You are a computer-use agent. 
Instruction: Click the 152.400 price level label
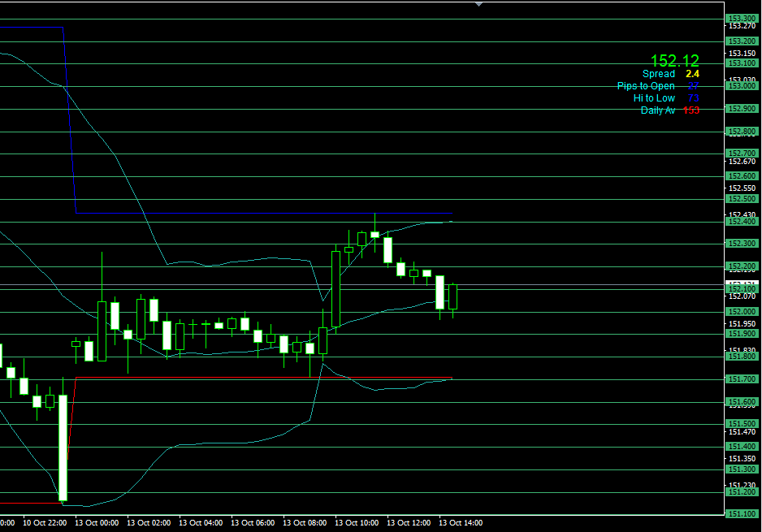coord(742,222)
